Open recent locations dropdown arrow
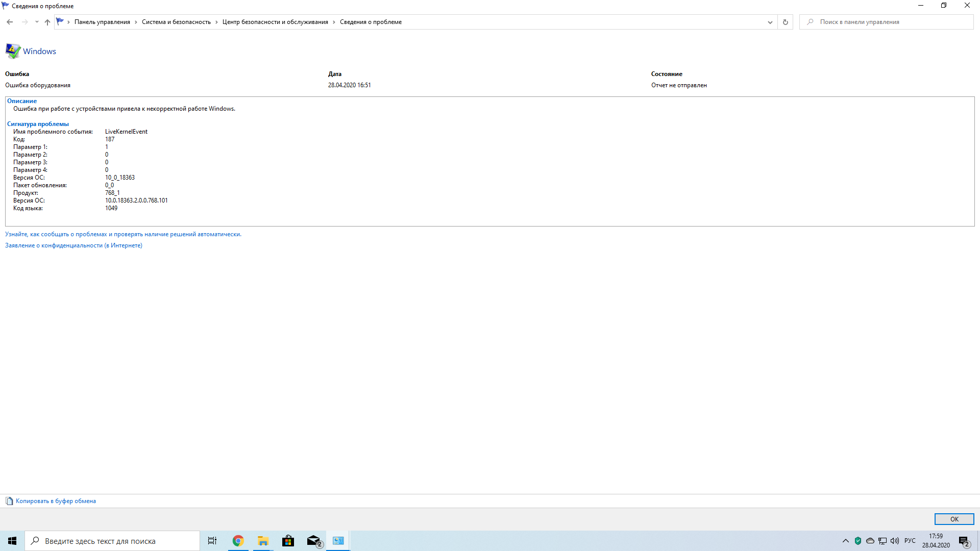Screen dimensions: 980x551 37,22
